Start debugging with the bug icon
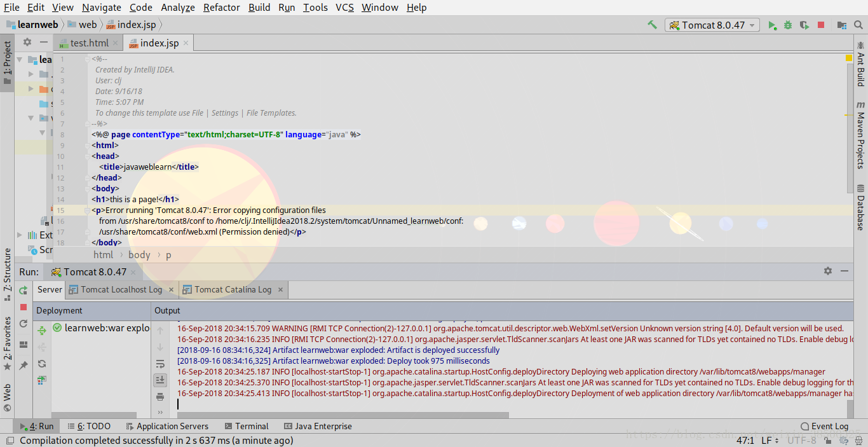This screenshot has height=447, width=868. tap(788, 25)
